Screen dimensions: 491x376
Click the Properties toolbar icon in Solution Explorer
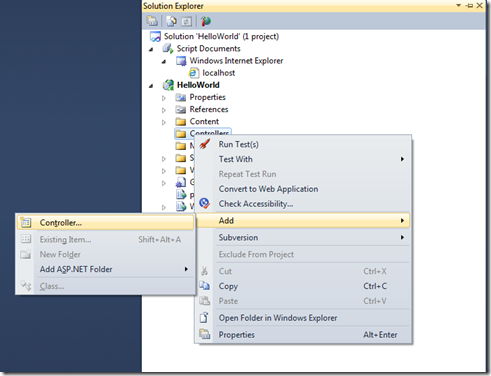click(x=152, y=21)
